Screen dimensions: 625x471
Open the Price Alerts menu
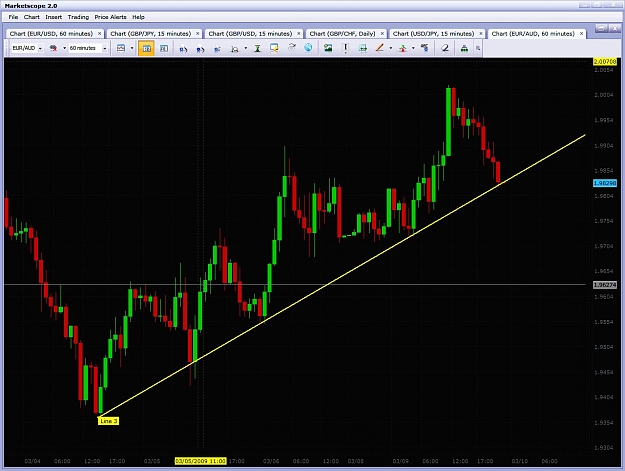pyautogui.click(x=110, y=17)
